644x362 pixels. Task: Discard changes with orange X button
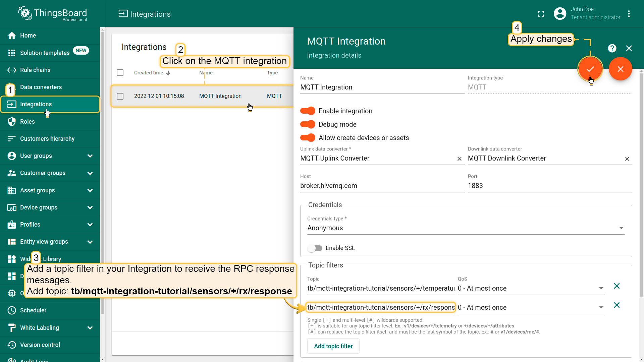(x=621, y=69)
